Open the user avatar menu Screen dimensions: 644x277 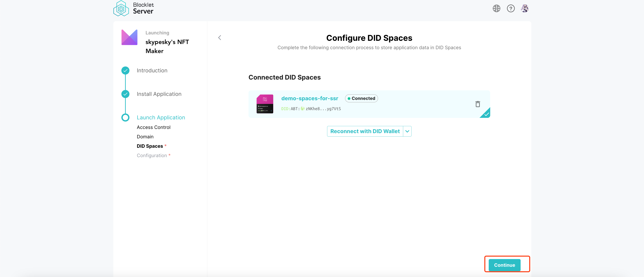pos(524,9)
